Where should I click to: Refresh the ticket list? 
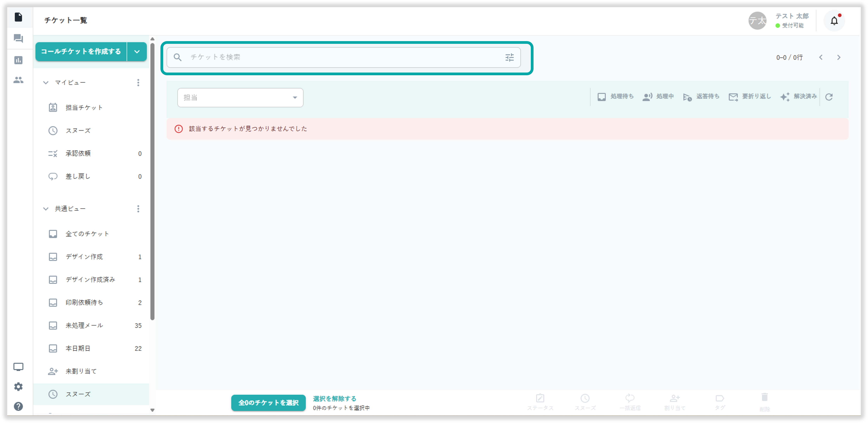point(829,97)
